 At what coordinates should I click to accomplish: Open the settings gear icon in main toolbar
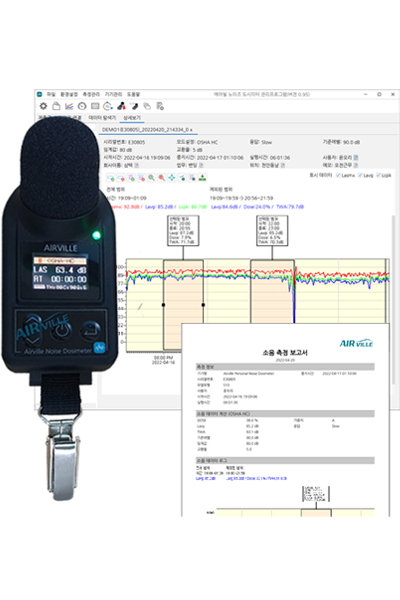click(44, 106)
